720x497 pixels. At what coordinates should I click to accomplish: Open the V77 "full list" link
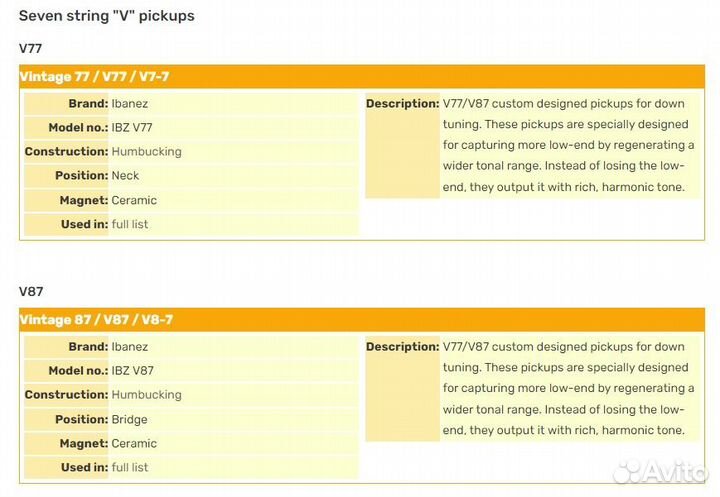click(x=130, y=224)
